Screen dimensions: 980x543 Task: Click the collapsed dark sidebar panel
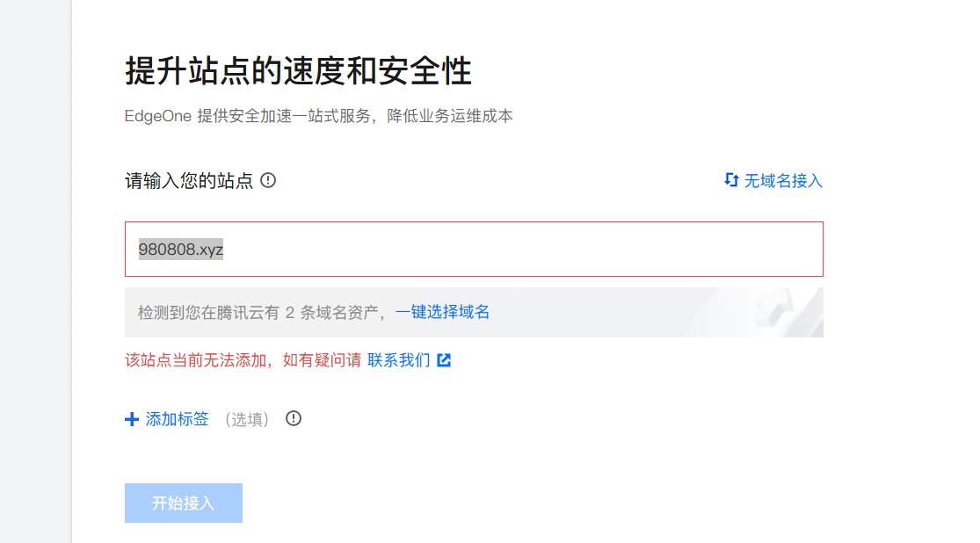pos(35,271)
